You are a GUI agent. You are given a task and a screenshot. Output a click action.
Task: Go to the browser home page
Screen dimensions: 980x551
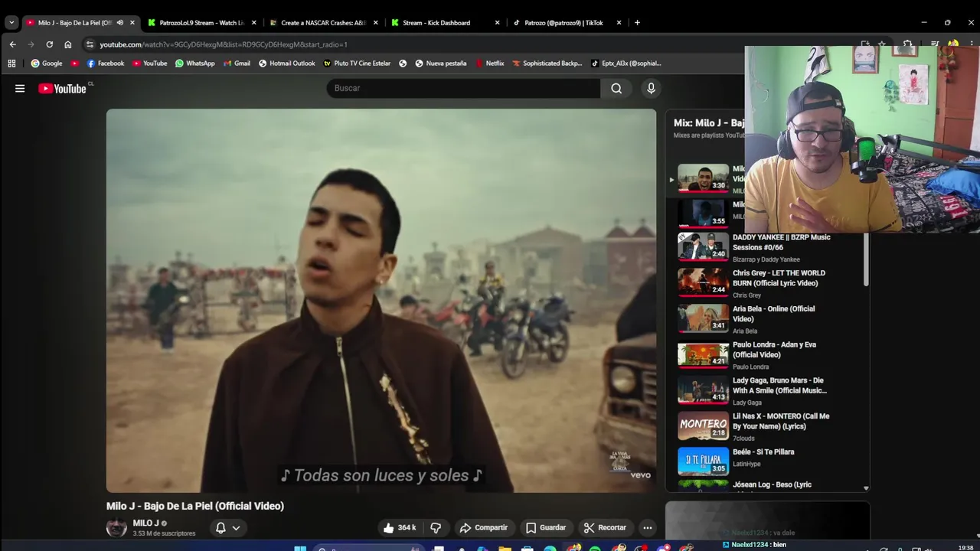click(x=67, y=44)
